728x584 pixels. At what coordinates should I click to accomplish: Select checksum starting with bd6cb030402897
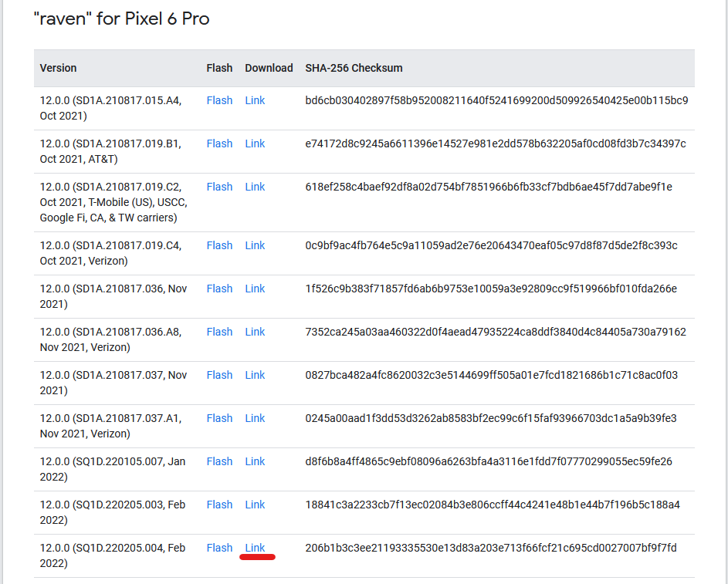(496, 100)
